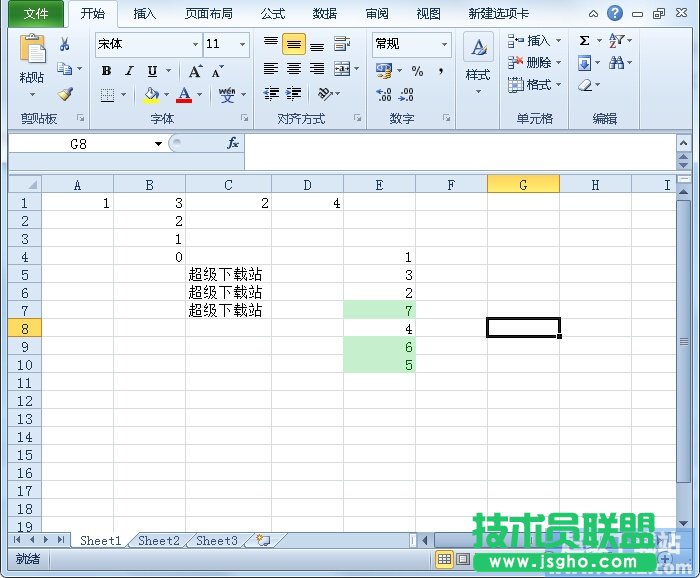Click the insert new worksheet icon
Screen dimensions: 700x578
(x=263, y=540)
